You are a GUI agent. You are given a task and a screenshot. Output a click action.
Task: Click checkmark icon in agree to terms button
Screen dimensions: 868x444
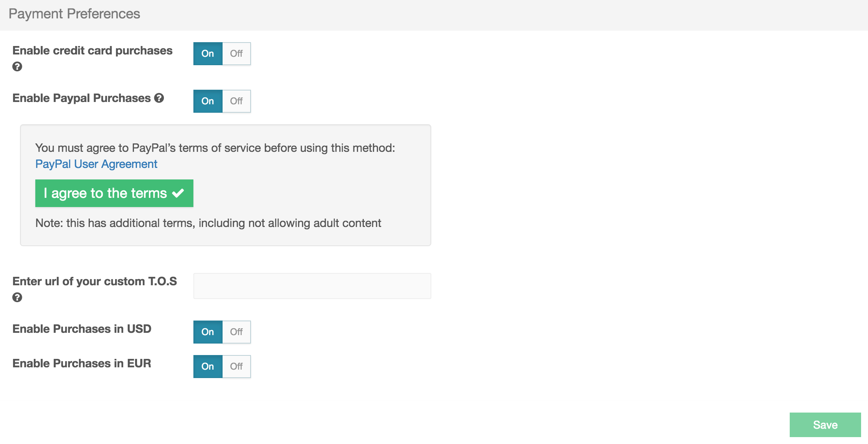click(178, 193)
